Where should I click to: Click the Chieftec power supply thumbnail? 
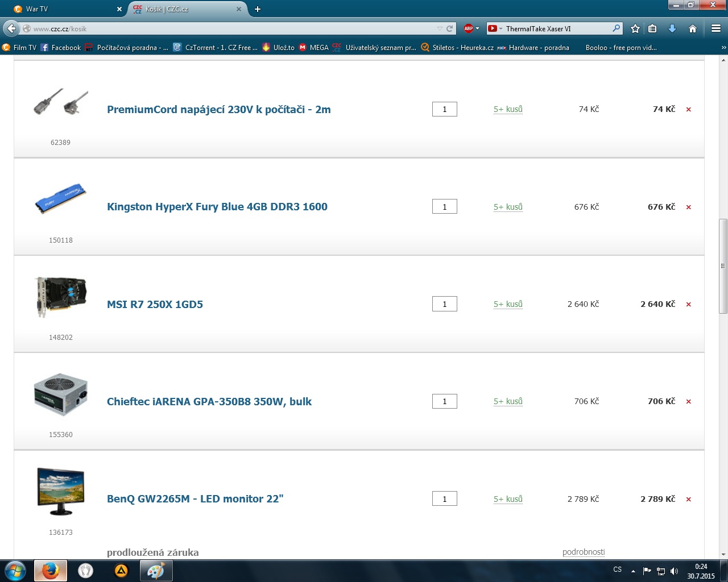[60, 394]
